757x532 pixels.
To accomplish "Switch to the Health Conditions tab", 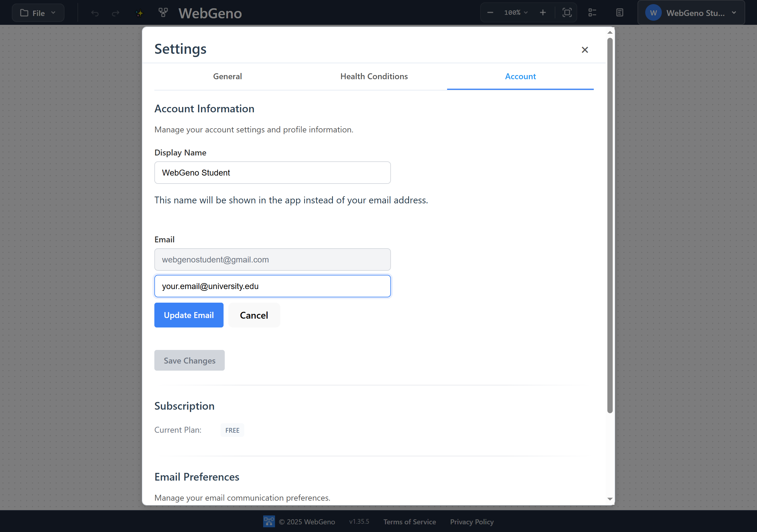I will [x=374, y=77].
